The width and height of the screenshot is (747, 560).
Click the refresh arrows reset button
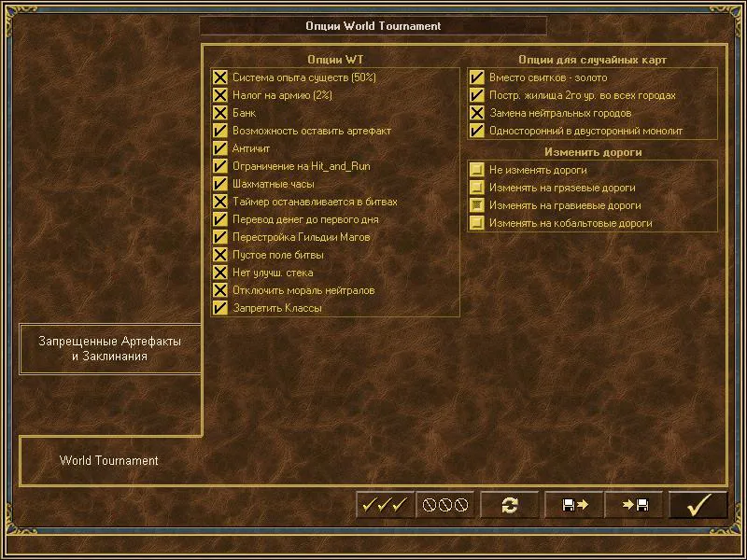tap(509, 505)
